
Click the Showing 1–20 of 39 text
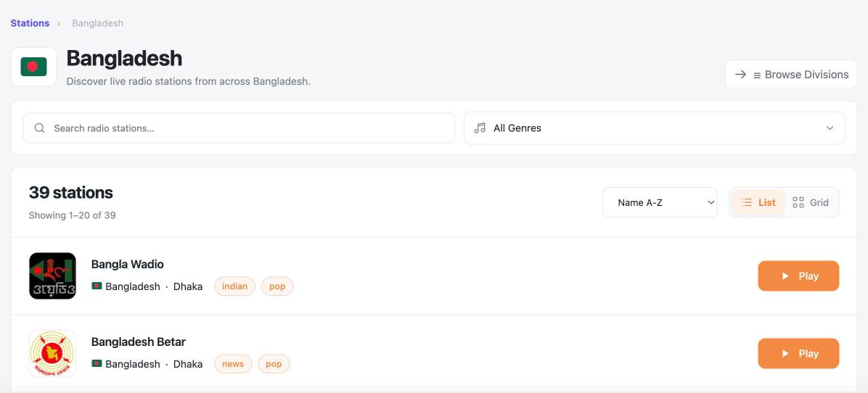point(72,215)
